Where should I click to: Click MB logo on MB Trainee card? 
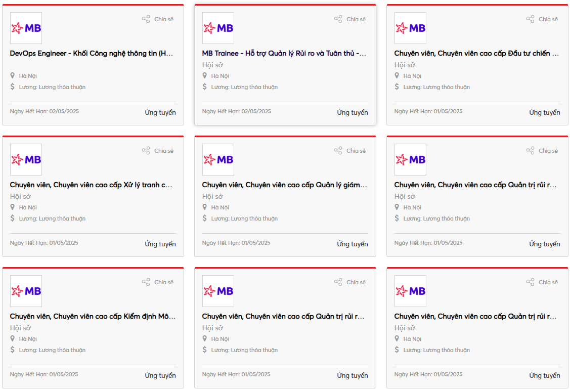pos(218,28)
